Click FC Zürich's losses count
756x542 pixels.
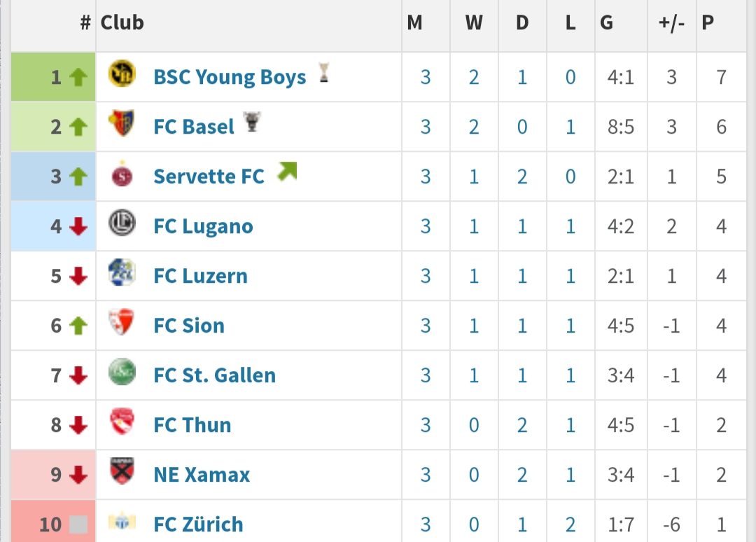point(570,524)
